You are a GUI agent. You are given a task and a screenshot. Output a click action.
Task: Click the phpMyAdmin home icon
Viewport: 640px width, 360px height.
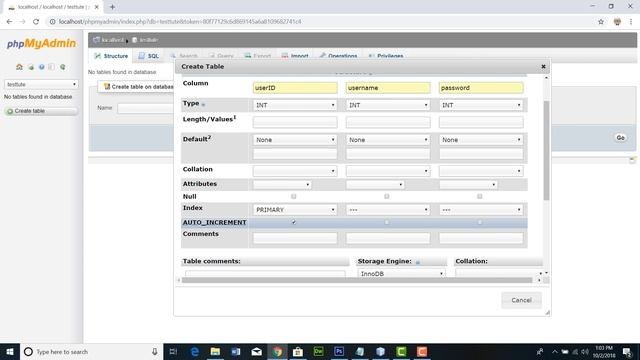pyautogui.click(x=19, y=67)
